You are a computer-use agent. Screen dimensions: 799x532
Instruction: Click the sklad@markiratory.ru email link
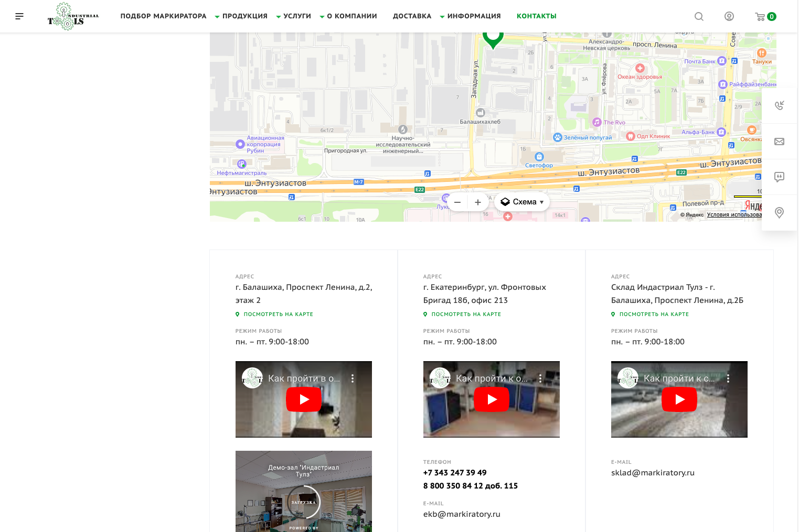(x=653, y=473)
